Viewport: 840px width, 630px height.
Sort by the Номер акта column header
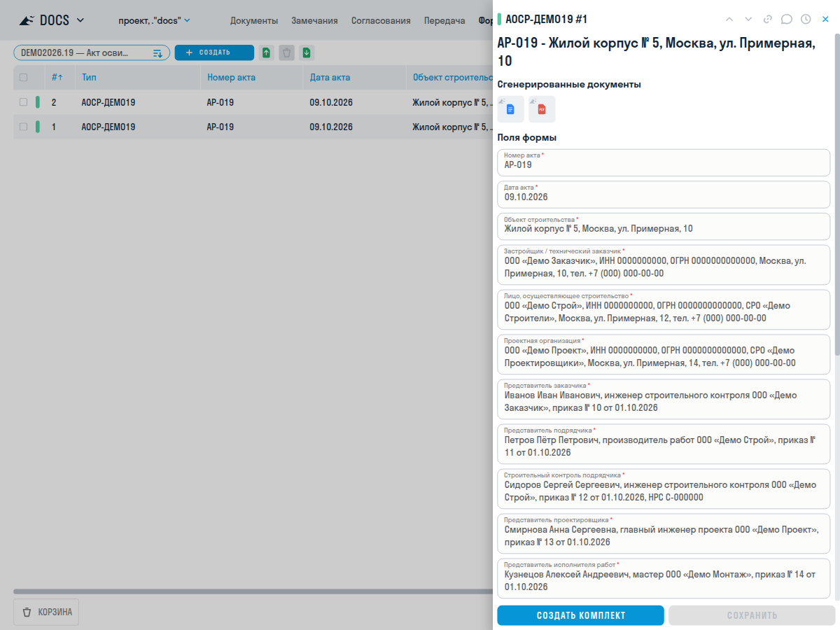pyautogui.click(x=232, y=77)
